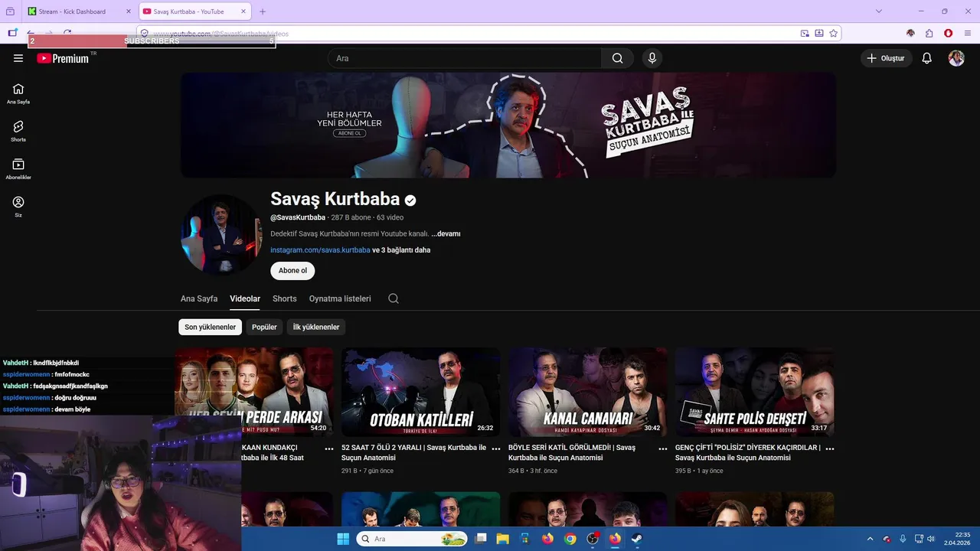The image size is (980, 551).
Task: Play PERDE ARKASI video thumbnail
Action: pyautogui.click(x=254, y=392)
